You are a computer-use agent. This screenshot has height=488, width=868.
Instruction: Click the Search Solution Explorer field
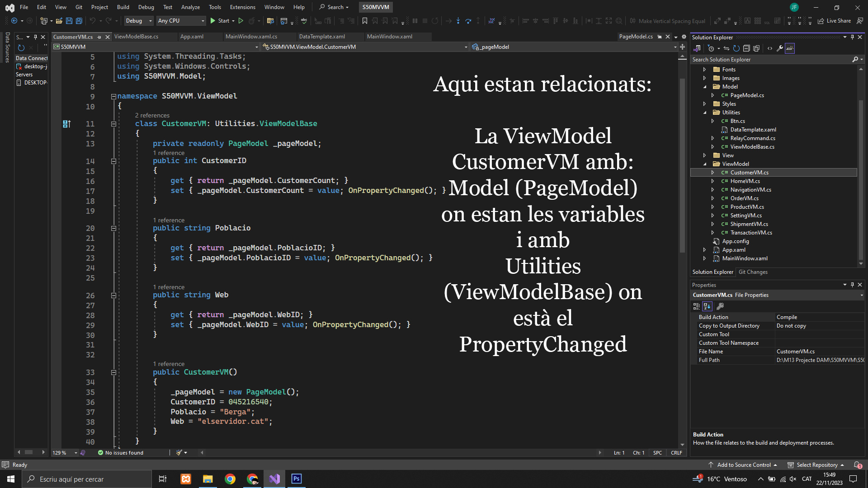[769, 60]
